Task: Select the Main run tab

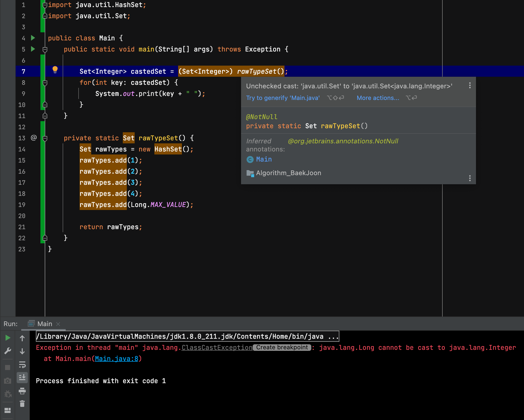Action: (x=44, y=324)
